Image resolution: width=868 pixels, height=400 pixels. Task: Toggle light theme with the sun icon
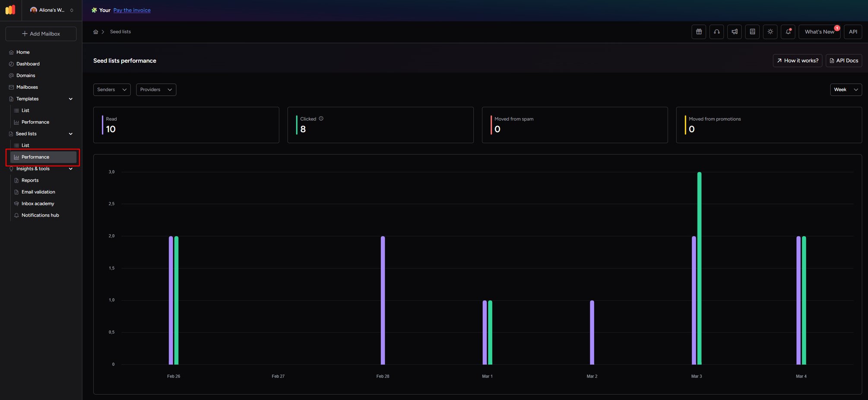[x=770, y=32]
